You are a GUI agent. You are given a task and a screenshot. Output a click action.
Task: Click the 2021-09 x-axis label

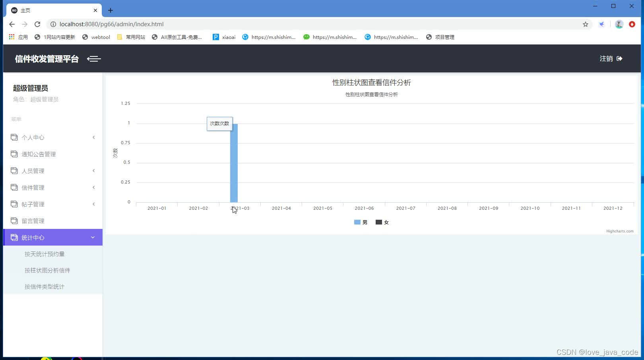489,208
